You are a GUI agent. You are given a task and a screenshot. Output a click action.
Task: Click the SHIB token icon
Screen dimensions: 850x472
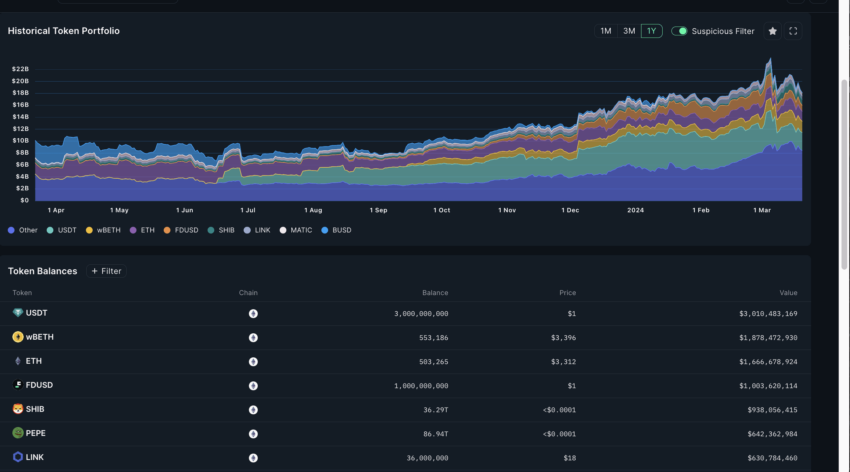point(17,409)
